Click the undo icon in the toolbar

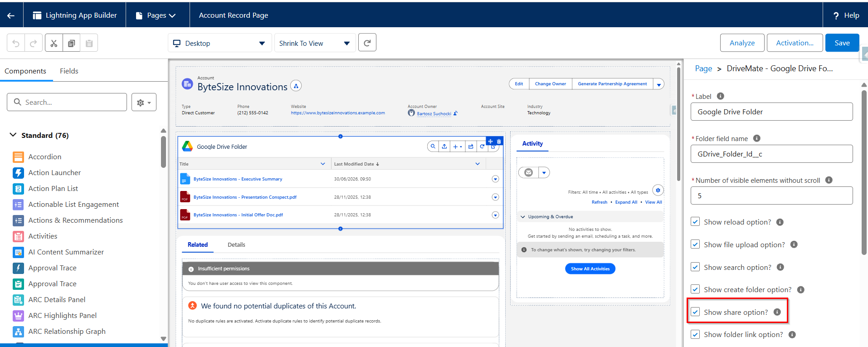[16, 43]
